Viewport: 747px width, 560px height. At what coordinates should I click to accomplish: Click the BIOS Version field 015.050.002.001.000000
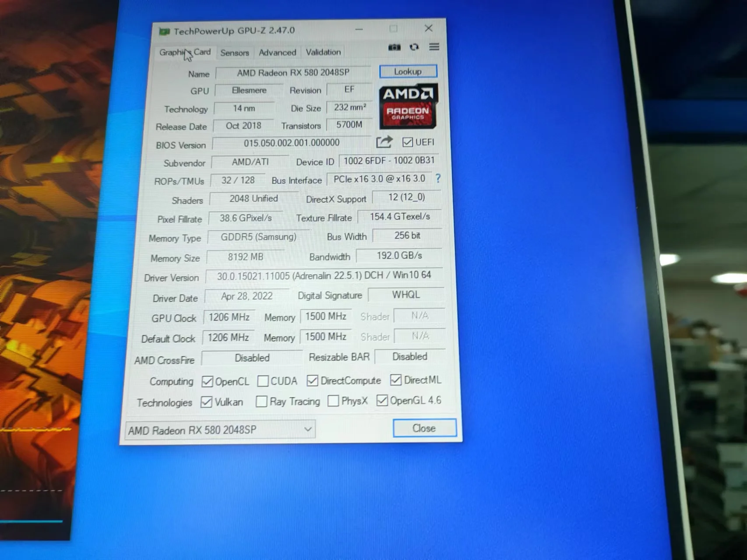point(291,143)
